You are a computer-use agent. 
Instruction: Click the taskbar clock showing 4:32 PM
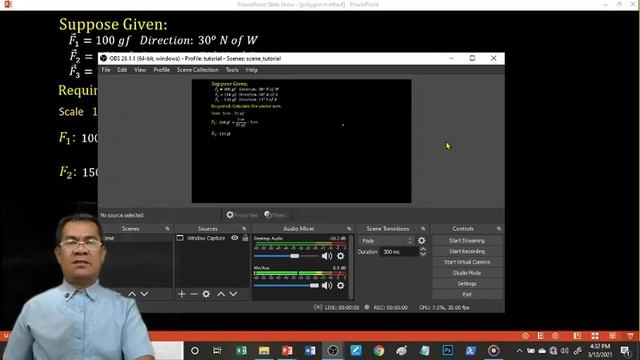pos(600,351)
